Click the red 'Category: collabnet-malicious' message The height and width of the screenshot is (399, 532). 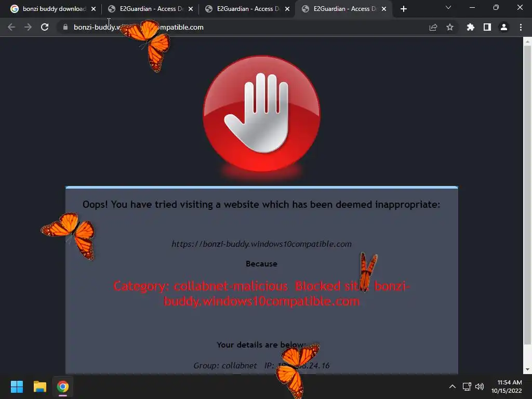pyautogui.click(x=262, y=294)
